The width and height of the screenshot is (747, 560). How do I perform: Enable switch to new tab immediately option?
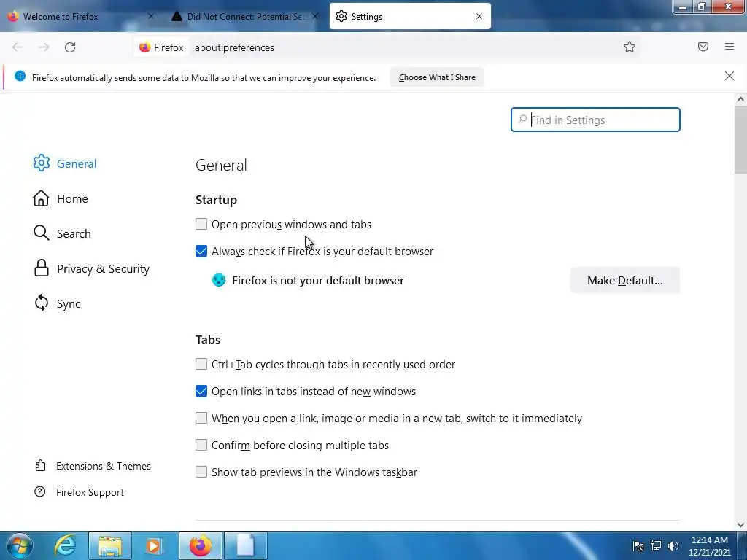(x=201, y=418)
